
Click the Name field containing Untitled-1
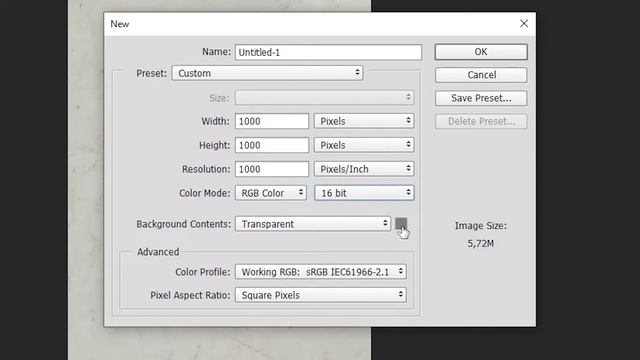point(328,52)
